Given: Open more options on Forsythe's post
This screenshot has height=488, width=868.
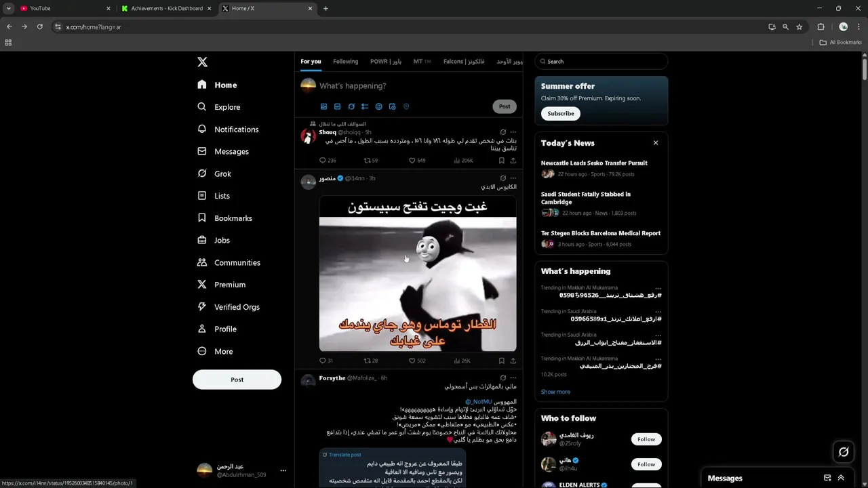Looking at the screenshot, I should click(x=513, y=378).
